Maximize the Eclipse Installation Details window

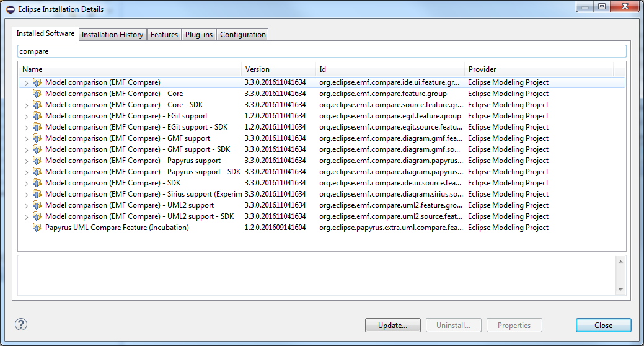coord(602,6)
